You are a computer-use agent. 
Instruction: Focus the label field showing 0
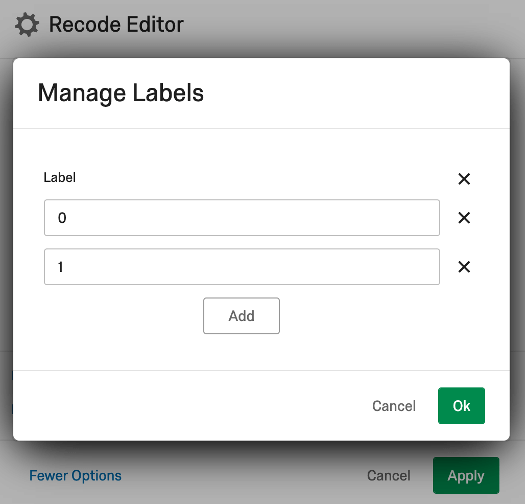[242, 218]
